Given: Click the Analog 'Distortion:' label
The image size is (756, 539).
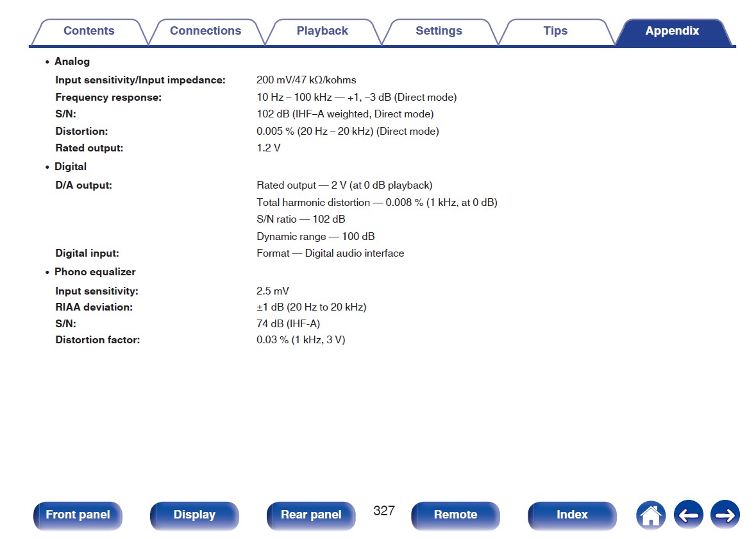Looking at the screenshot, I should 81,132.
